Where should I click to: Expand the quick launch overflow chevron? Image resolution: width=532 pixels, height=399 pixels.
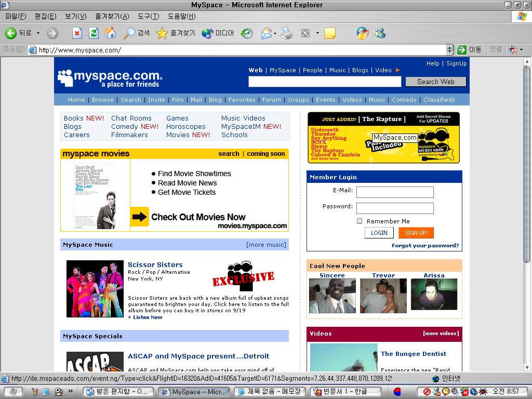point(70,391)
